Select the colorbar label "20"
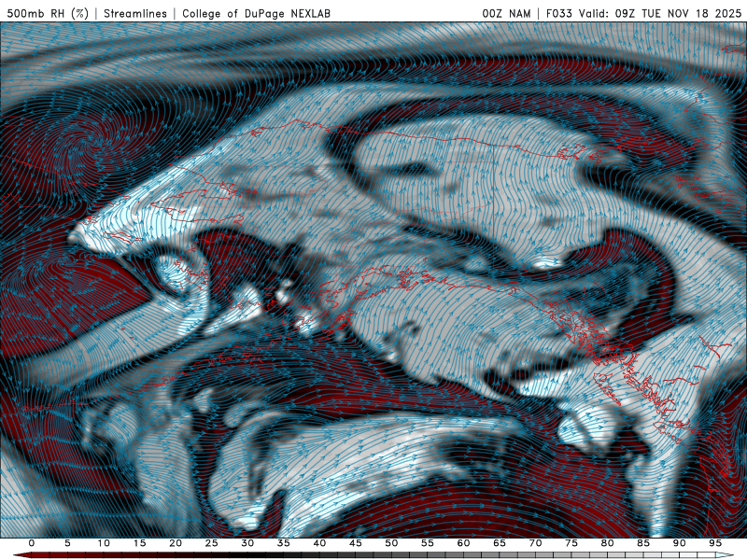Image resolution: width=747 pixels, height=560 pixels. [x=176, y=543]
